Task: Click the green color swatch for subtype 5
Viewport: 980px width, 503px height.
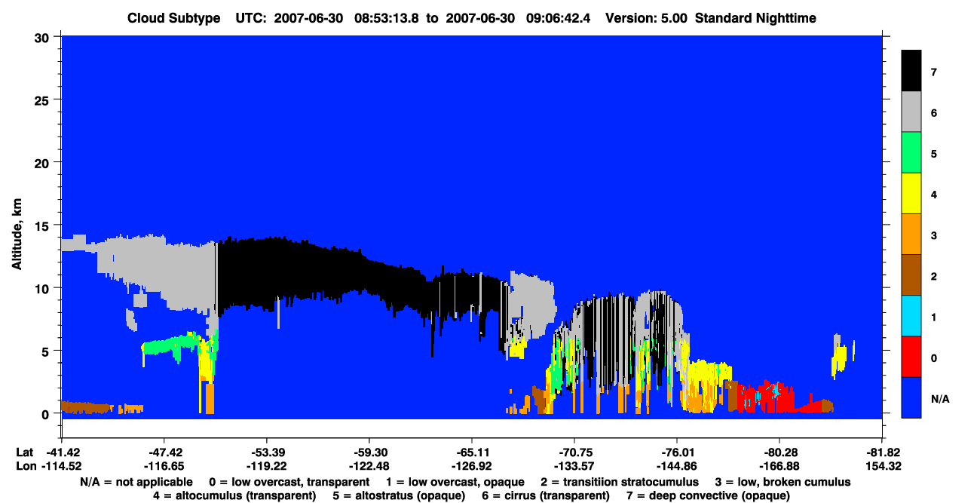Action: coord(911,153)
